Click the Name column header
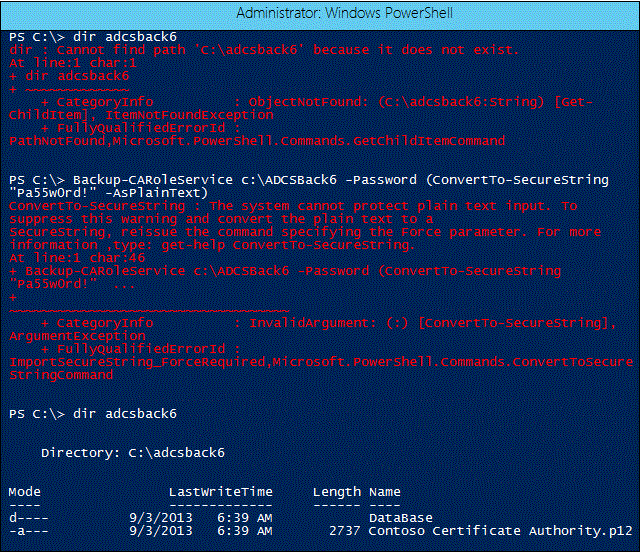 385,492
